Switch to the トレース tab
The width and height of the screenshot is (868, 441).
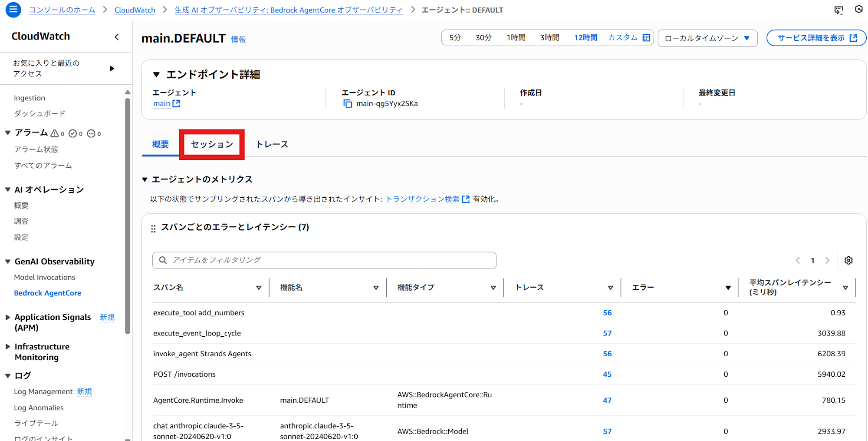point(271,144)
